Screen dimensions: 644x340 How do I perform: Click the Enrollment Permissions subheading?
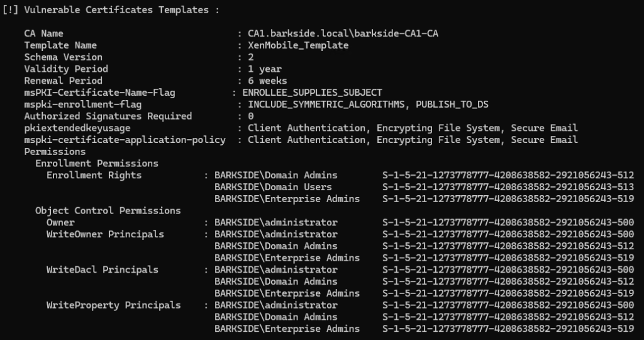(97, 163)
